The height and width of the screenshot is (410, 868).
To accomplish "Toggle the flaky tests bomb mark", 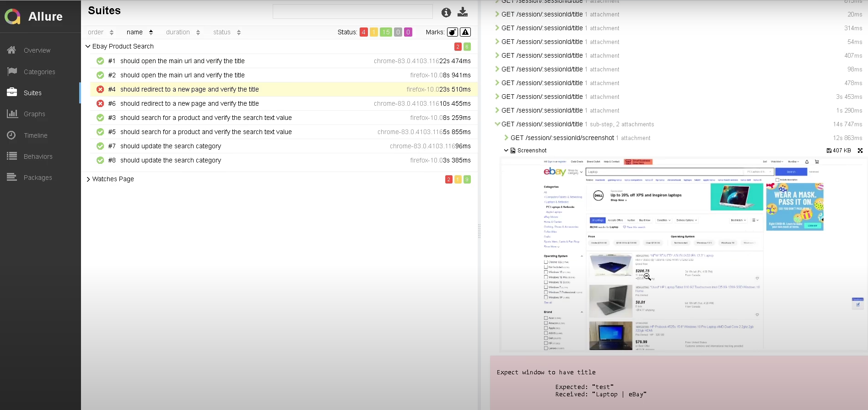I will 452,32.
